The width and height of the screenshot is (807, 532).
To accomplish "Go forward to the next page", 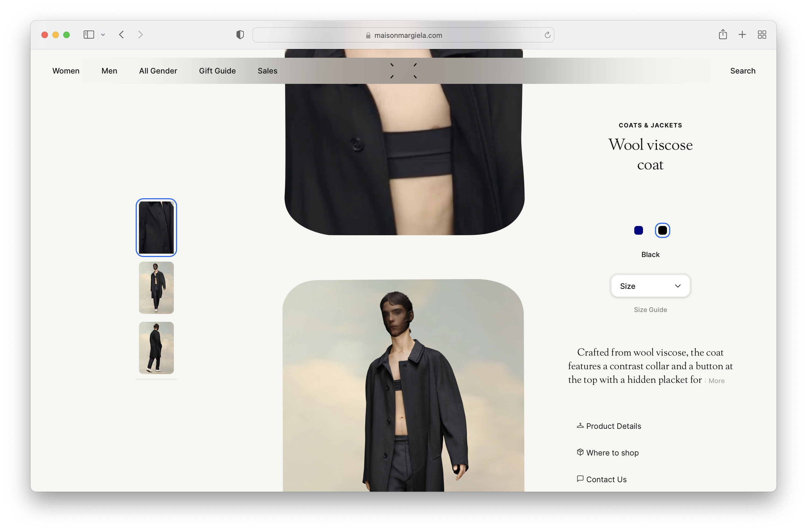I will coord(140,35).
